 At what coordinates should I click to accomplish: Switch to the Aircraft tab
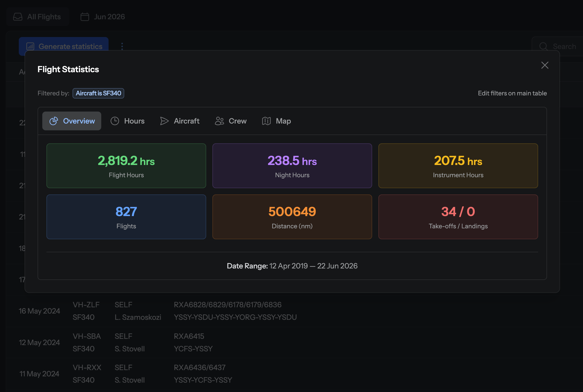tap(180, 121)
